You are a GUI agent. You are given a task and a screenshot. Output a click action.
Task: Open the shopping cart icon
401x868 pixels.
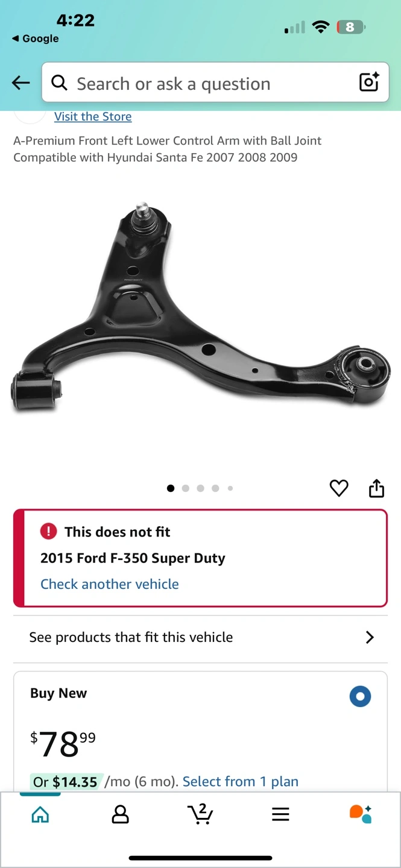(200, 814)
